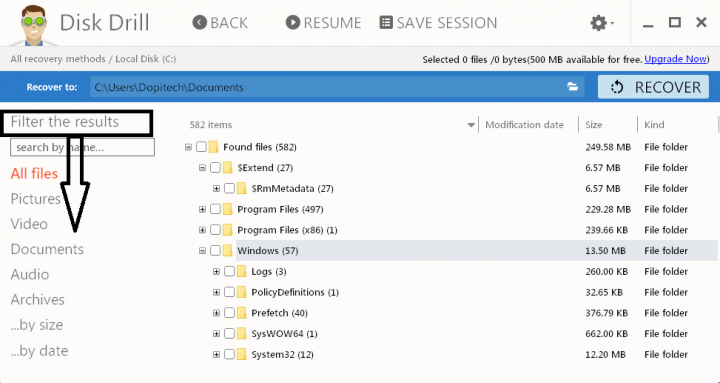
Task: Check the Program Files (497) checkbox
Action: (215, 209)
